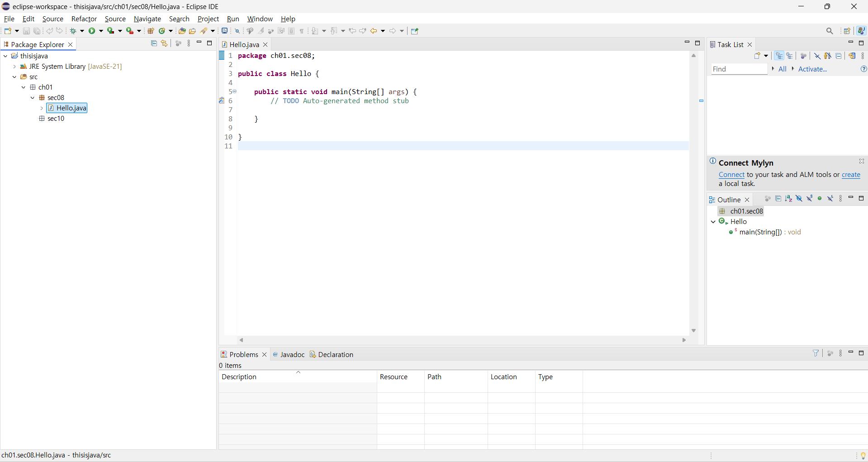
Task: Open the Project menu
Action: [208, 19]
